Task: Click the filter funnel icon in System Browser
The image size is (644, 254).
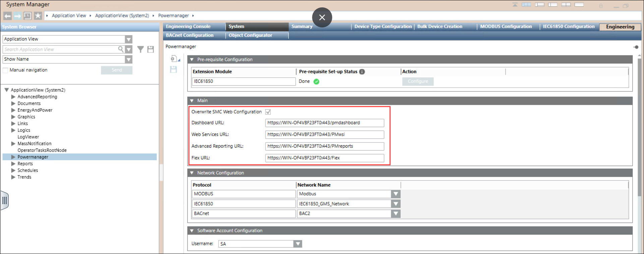Action: 140,50
